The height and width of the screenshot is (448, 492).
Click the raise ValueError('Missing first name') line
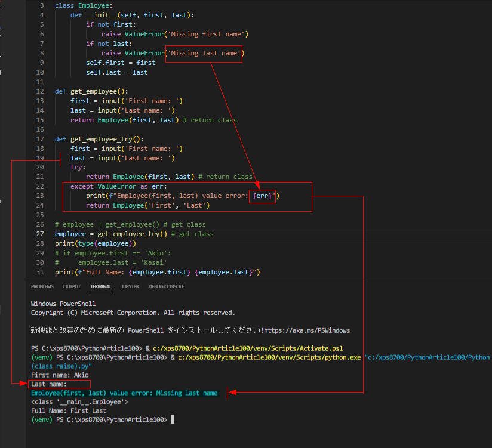click(175, 34)
